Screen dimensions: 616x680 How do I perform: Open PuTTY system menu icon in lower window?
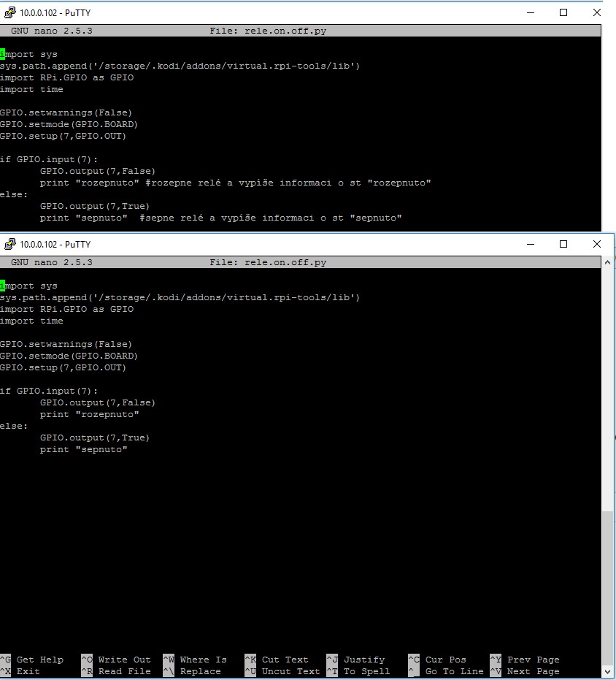(x=10, y=244)
